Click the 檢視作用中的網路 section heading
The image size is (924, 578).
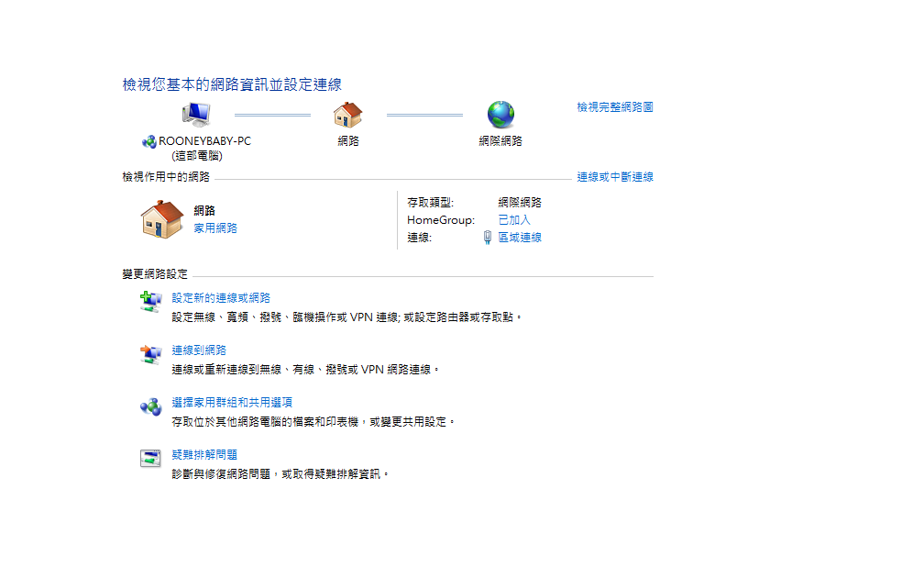[x=166, y=177]
